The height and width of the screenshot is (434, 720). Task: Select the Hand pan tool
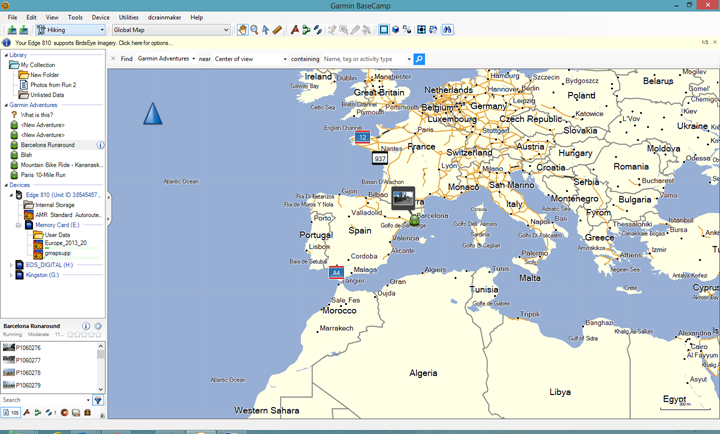click(x=243, y=30)
